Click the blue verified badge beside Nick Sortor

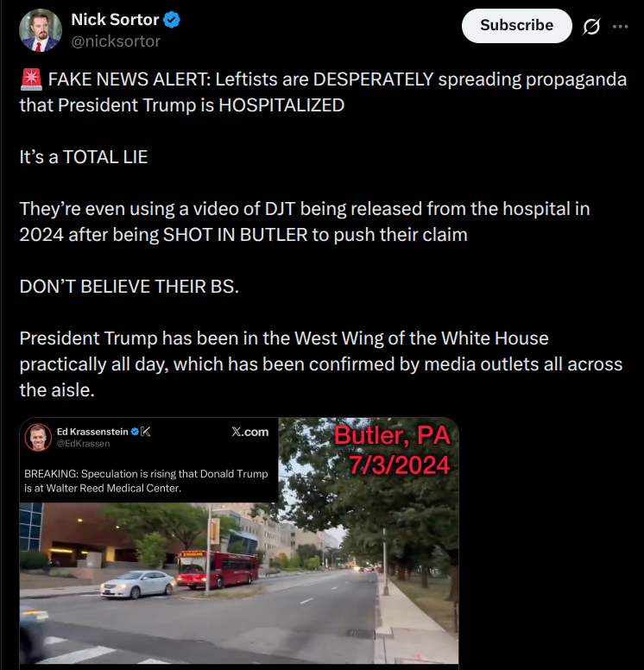coord(172,20)
